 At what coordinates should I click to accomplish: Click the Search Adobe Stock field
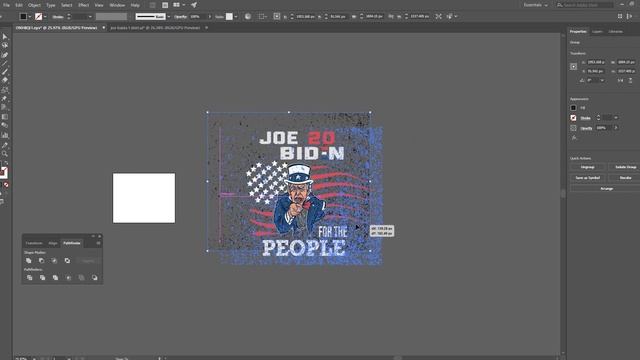[x=585, y=5]
